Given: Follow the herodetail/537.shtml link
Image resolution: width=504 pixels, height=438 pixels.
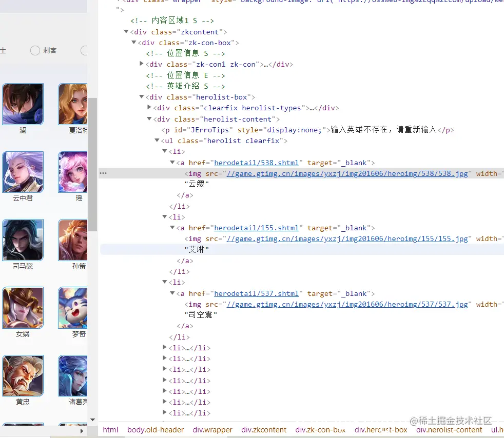Looking at the screenshot, I should pos(256,293).
